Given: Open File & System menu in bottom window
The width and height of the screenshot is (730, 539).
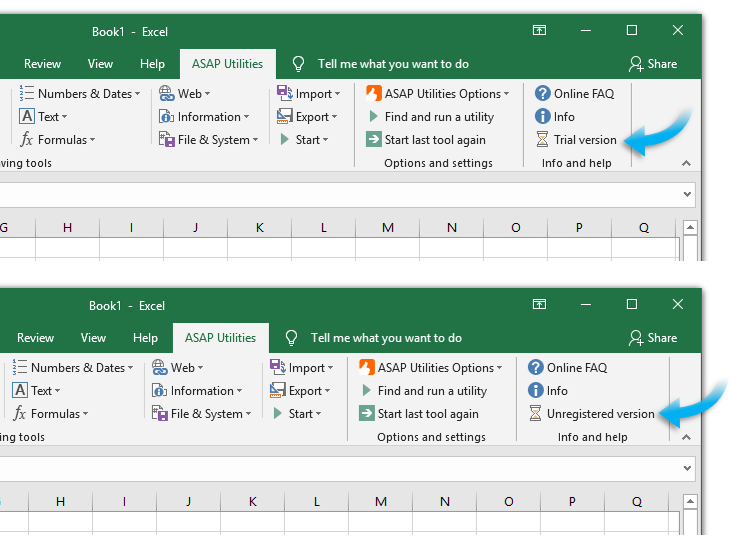Looking at the screenshot, I should click(x=202, y=413).
